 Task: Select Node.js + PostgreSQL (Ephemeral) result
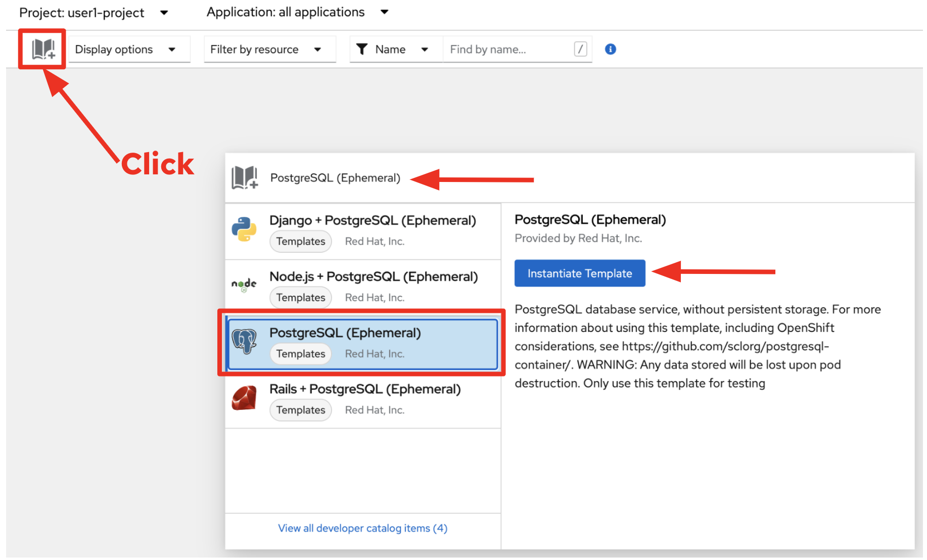[363, 288]
